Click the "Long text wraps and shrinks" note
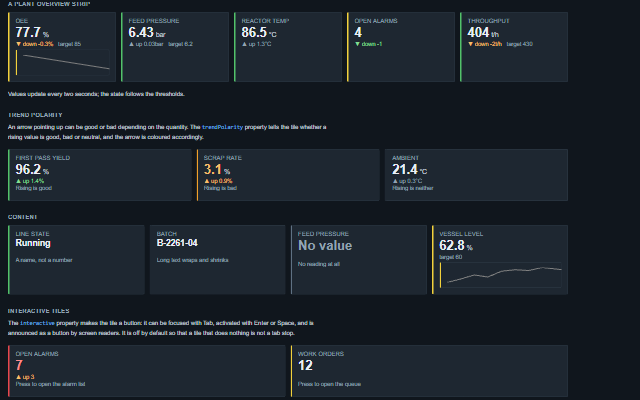Screen dimensions: 640x400 193,260
